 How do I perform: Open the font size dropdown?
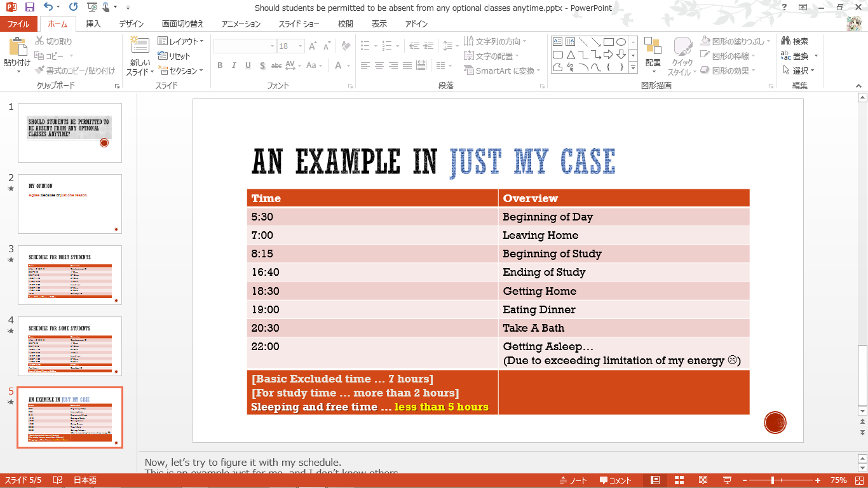coord(301,46)
